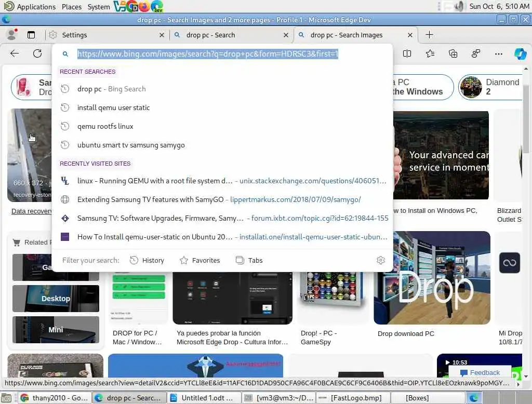Image resolution: width=532 pixels, height=404 pixels.
Task: Close the Settings tab
Action: pos(162,35)
